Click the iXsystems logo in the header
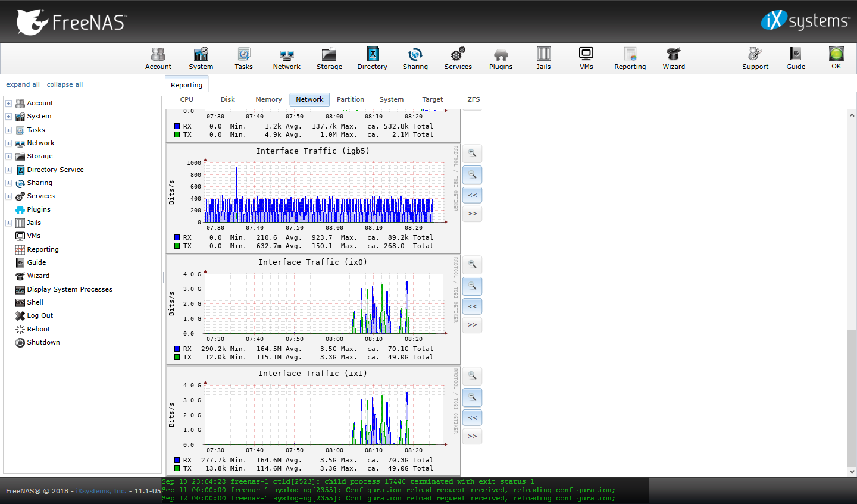 (x=805, y=21)
